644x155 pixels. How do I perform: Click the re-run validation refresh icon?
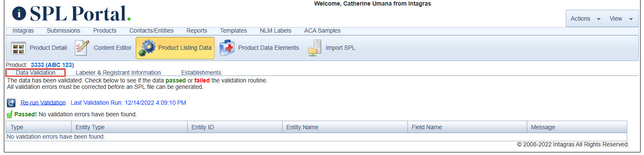pyautogui.click(x=12, y=103)
